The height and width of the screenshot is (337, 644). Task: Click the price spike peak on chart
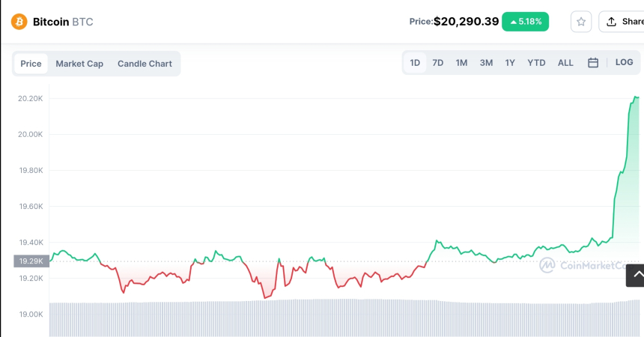[636, 97]
